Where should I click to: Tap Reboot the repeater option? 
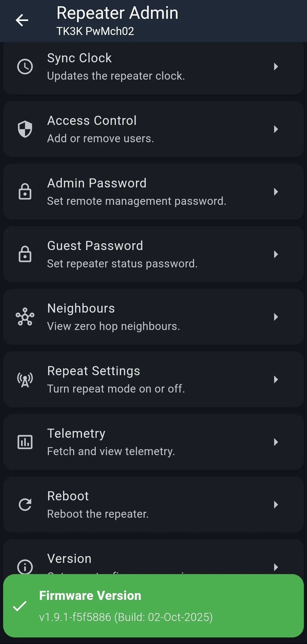click(x=153, y=505)
